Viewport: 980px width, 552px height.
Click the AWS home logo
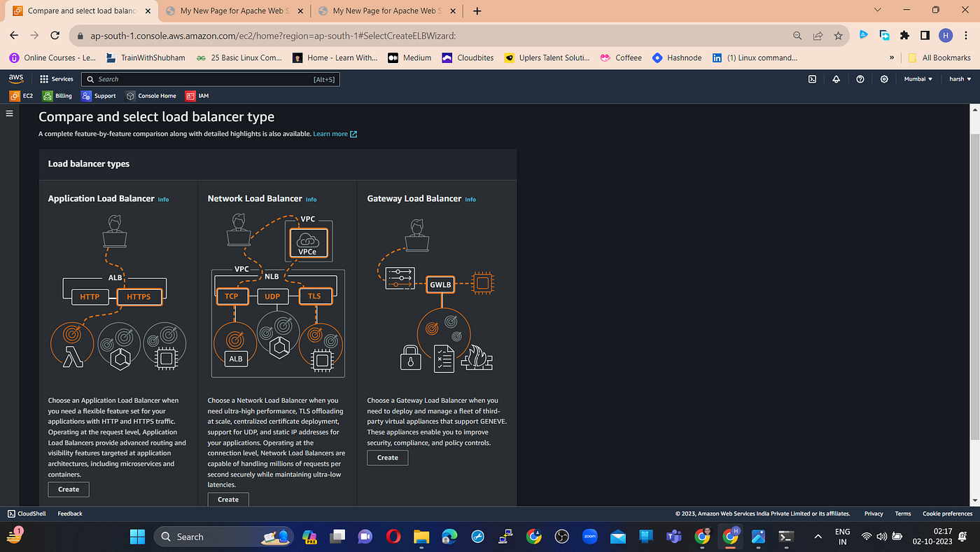tap(15, 78)
